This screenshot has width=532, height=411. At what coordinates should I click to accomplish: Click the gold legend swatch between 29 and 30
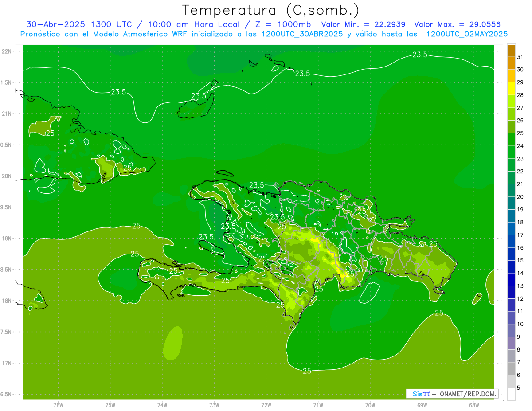(x=511, y=76)
